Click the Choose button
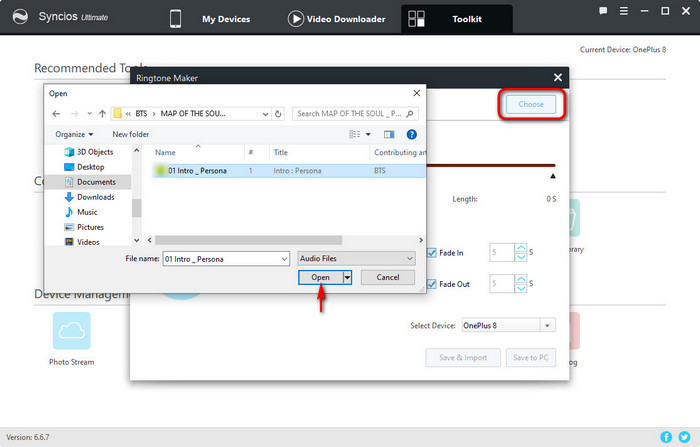The height and width of the screenshot is (447, 700). [530, 104]
